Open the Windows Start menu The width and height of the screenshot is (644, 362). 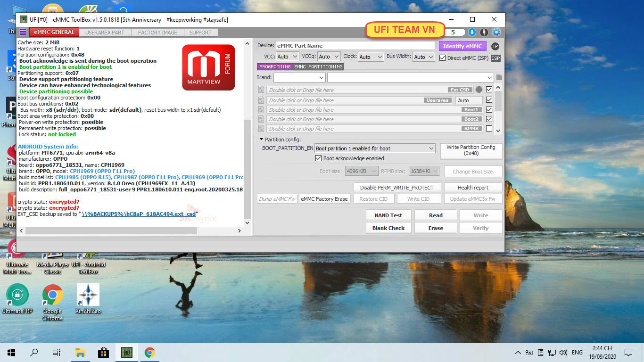point(11,353)
